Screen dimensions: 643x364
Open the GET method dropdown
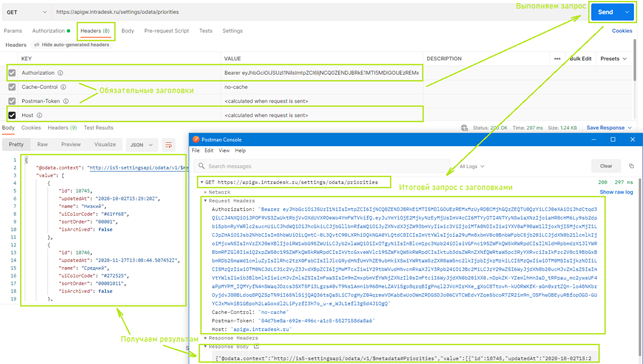pyautogui.click(x=26, y=12)
